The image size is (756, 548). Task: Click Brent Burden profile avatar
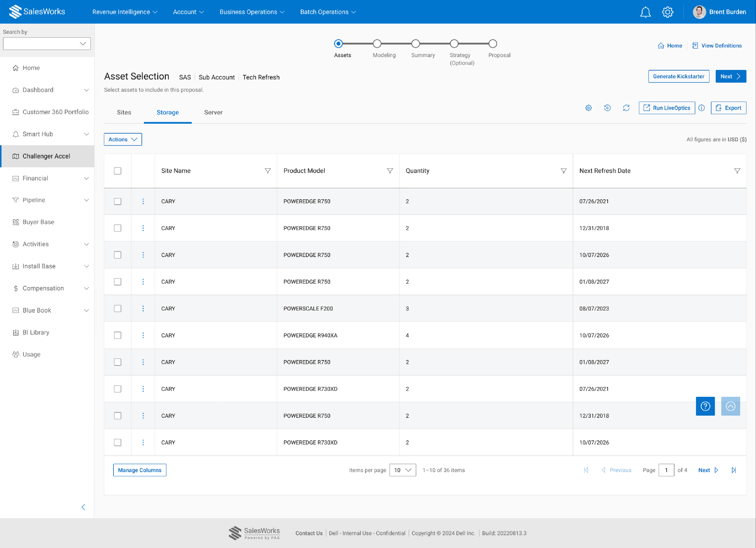pos(699,12)
